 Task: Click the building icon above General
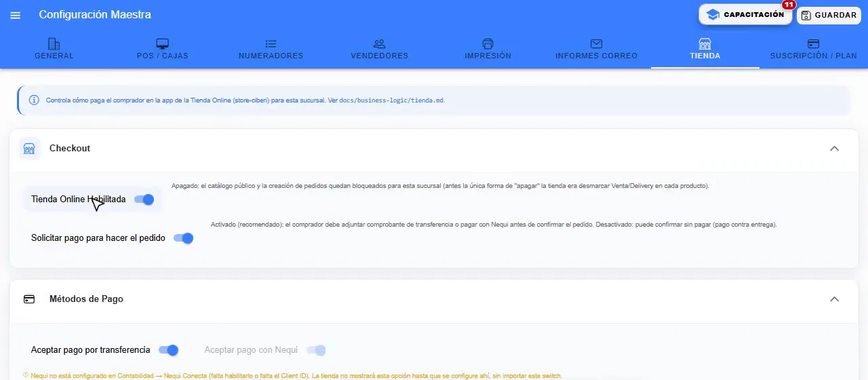[x=54, y=43]
